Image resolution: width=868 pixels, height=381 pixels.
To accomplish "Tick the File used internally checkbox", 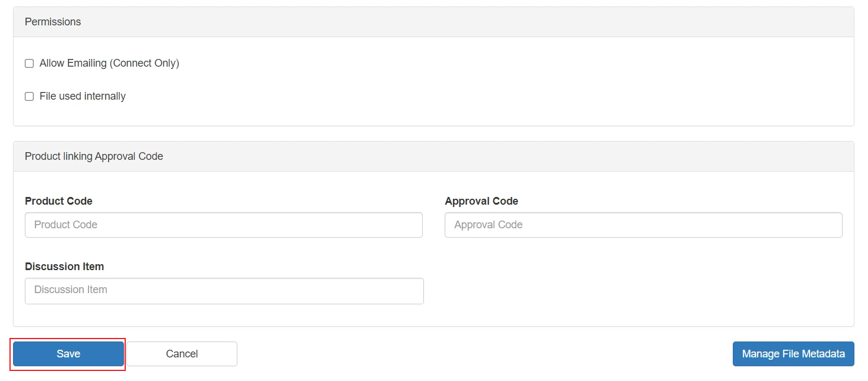I will pos(29,97).
